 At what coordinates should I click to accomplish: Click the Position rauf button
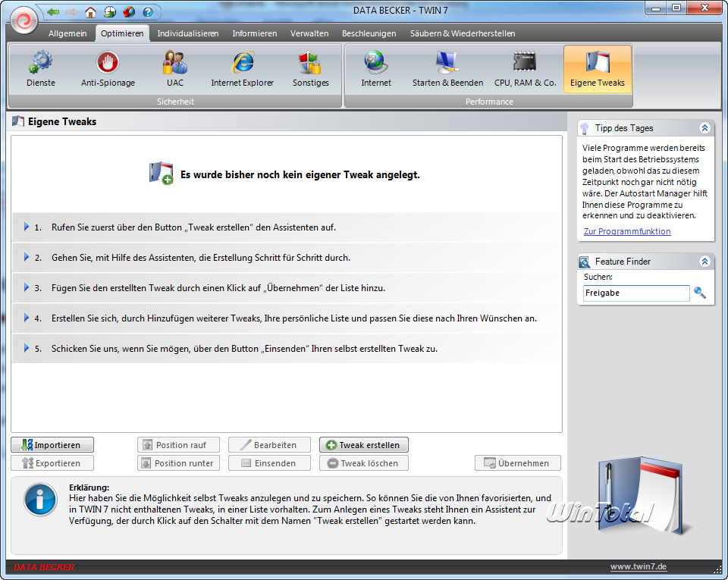(x=178, y=445)
